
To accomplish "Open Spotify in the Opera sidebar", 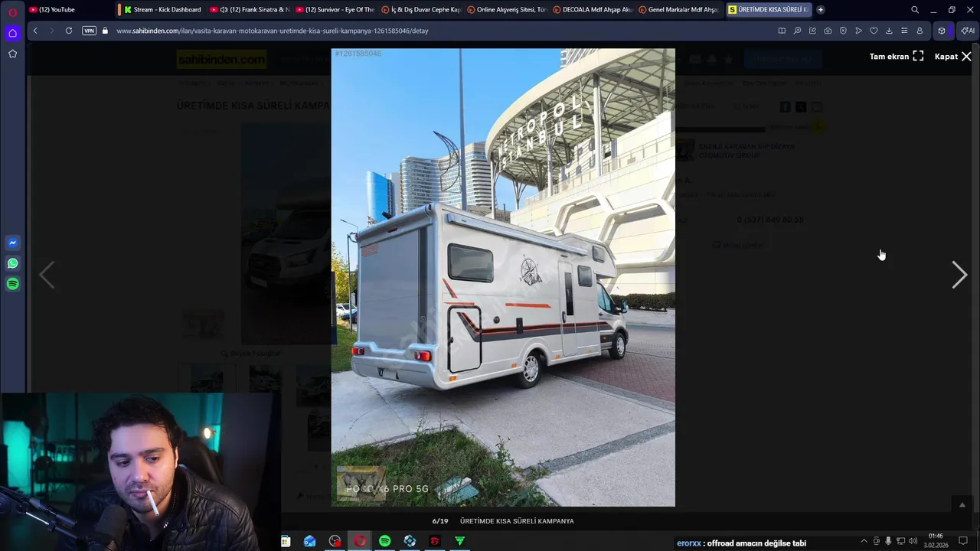I will pyautogui.click(x=12, y=284).
